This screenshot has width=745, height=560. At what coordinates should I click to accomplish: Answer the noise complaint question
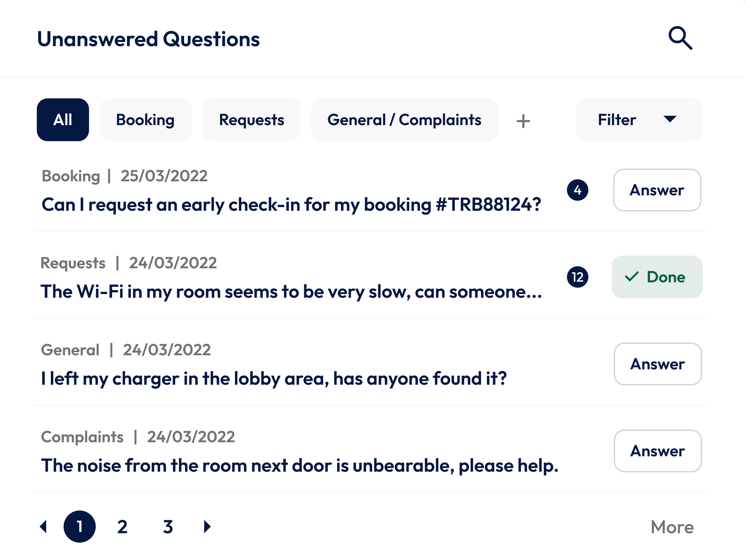click(x=657, y=451)
